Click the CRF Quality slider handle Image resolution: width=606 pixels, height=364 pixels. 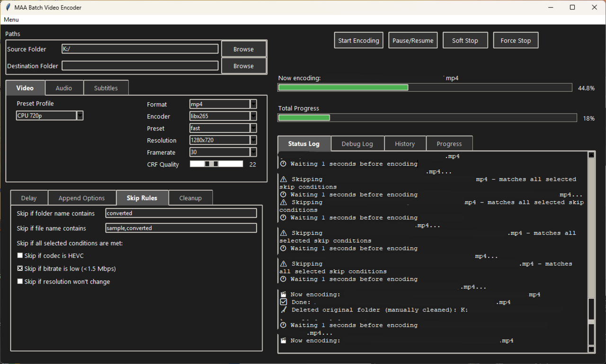[212, 164]
